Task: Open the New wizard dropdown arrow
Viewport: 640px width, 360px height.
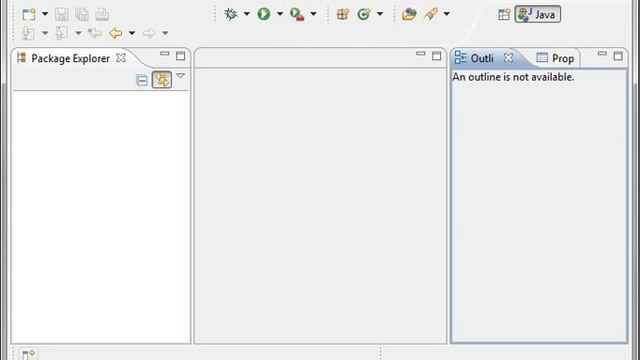Action: click(x=45, y=14)
